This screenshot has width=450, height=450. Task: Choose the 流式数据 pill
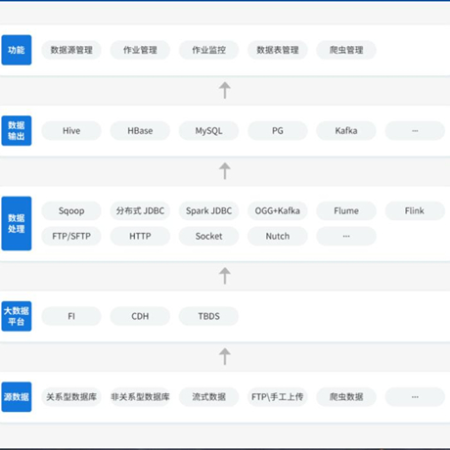(209, 397)
